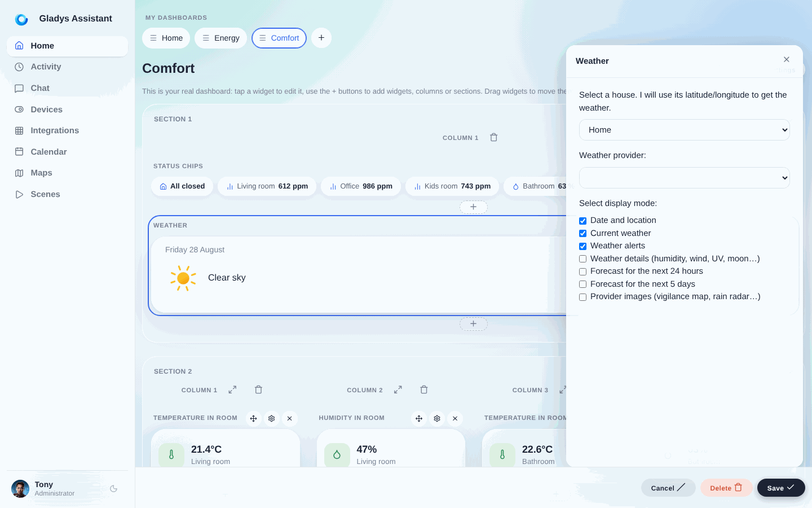
Task: Open Humidity in room widget settings
Action: [x=437, y=418]
